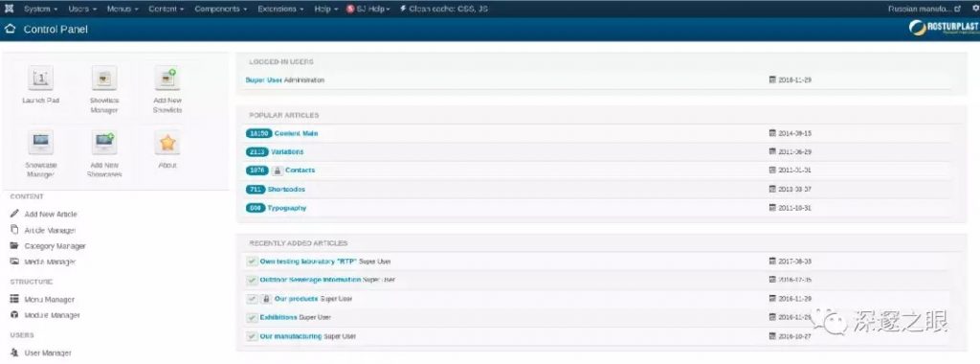This screenshot has height=364, width=980.
Task: Expand the System dropdown menu
Action: point(40,9)
